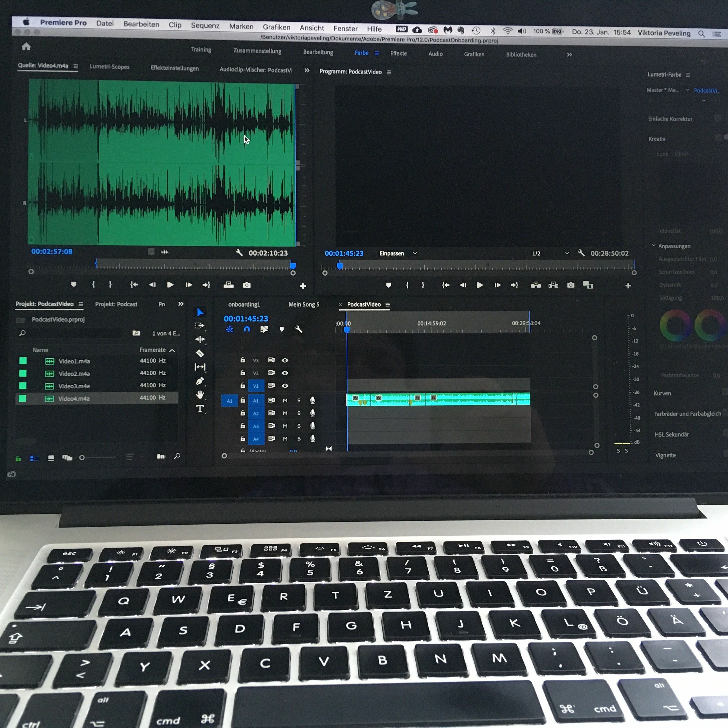Toggle the lock on track V3
728x728 pixels.
[243, 360]
